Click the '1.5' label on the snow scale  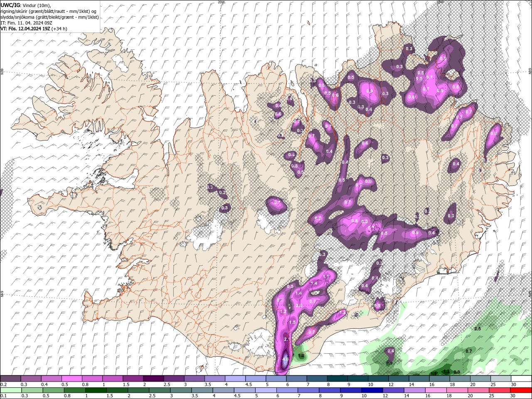126,384
